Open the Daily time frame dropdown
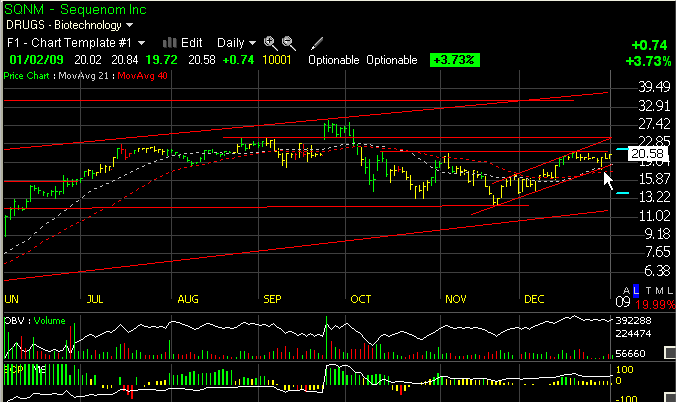Viewport: 678px width, 402px height. (x=237, y=43)
